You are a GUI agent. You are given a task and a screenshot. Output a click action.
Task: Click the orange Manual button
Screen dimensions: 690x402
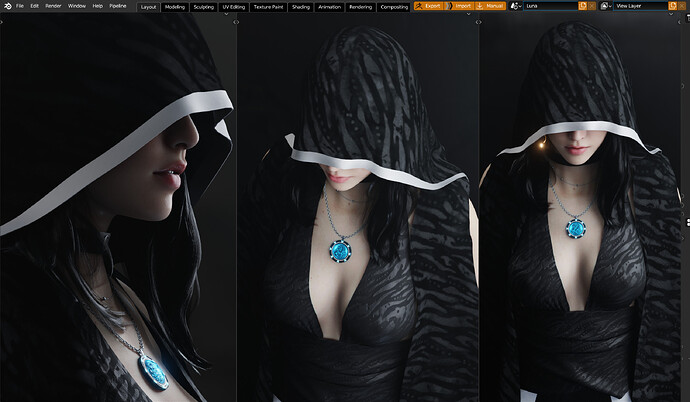click(x=490, y=6)
